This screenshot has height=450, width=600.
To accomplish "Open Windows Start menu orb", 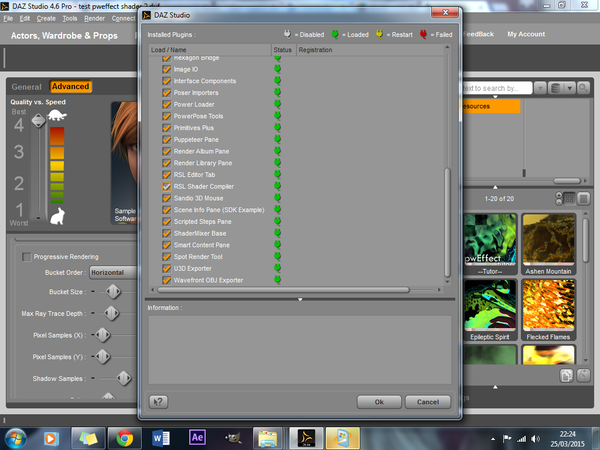I will coord(15,438).
